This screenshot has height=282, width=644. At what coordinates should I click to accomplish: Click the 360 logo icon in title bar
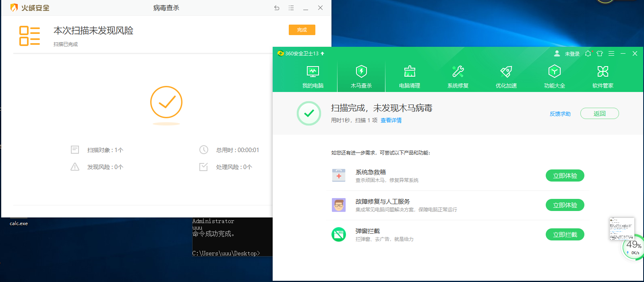click(x=280, y=53)
